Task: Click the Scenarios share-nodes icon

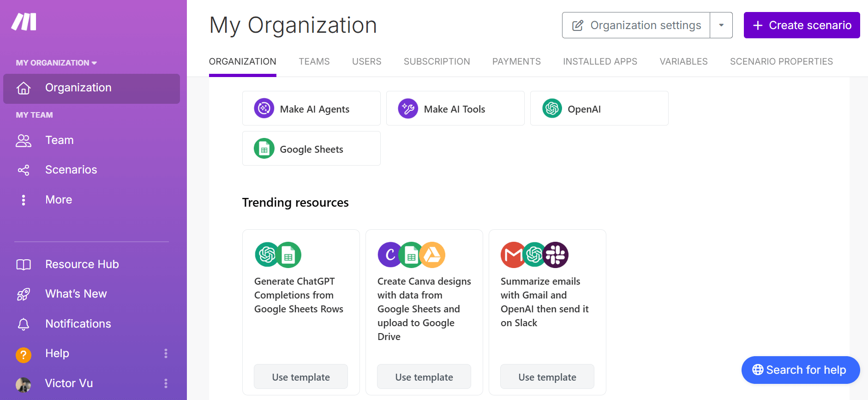Action: 24,170
